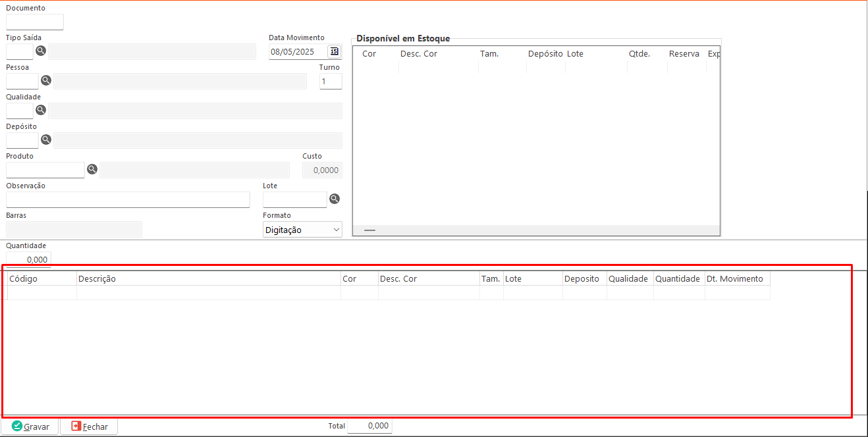Click the Qualidade search magnifier icon
Screen dimensions: 868x437
(41, 110)
